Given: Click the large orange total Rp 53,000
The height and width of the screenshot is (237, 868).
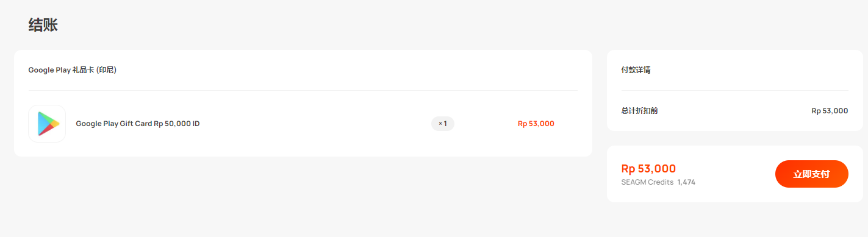Looking at the screenshot, I should tap(648, 169).
